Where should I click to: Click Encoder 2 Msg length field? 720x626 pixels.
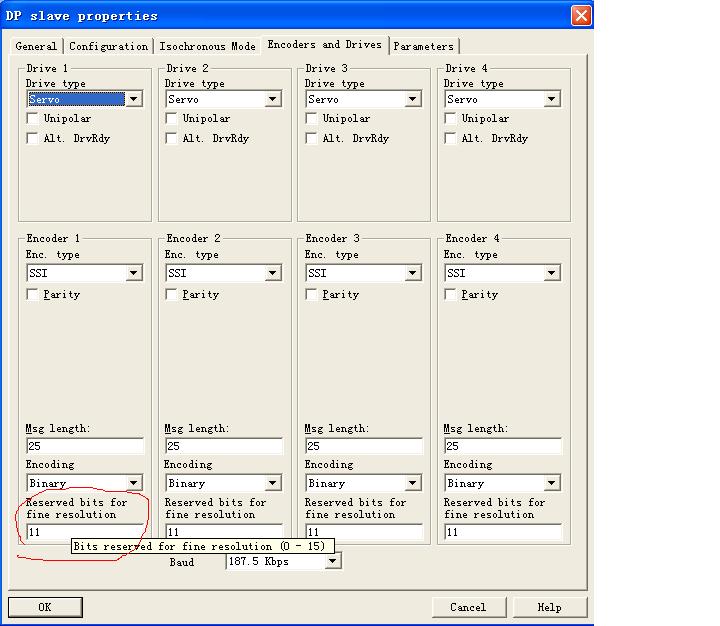tap(224, 446)
